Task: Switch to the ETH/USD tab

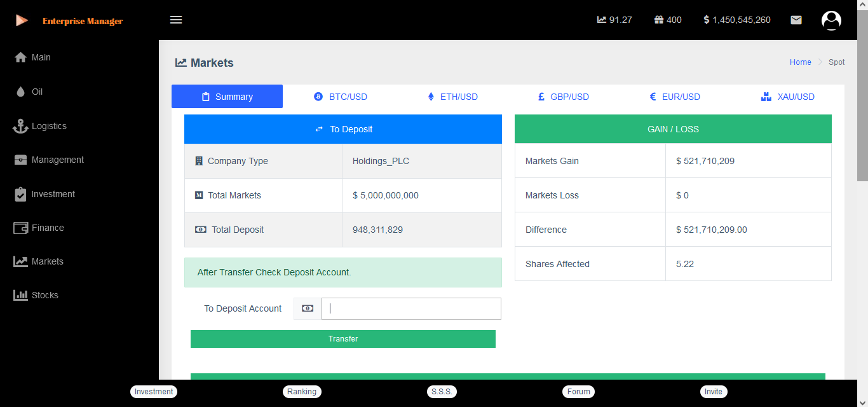Action: 452,97
